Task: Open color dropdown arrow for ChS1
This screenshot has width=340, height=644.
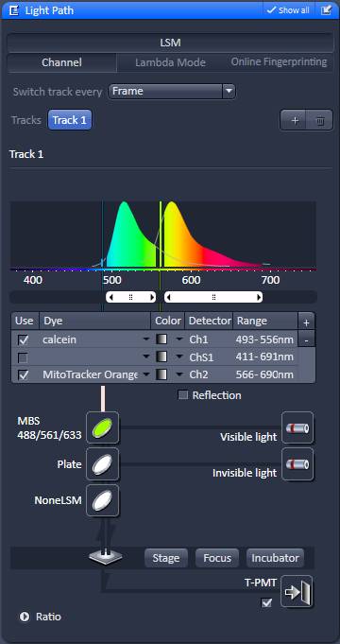Action: coord(178,357)
